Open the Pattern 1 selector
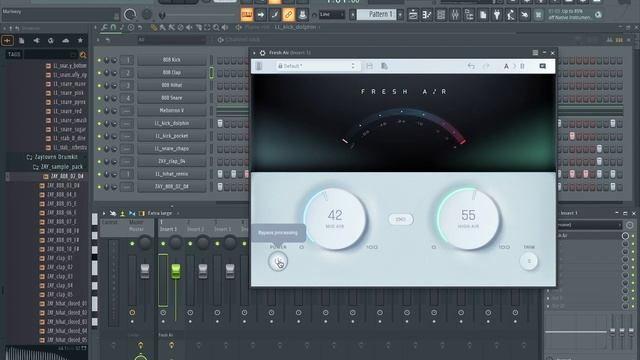640x360 pixels. pyautogui.click(x=376, y=15)
